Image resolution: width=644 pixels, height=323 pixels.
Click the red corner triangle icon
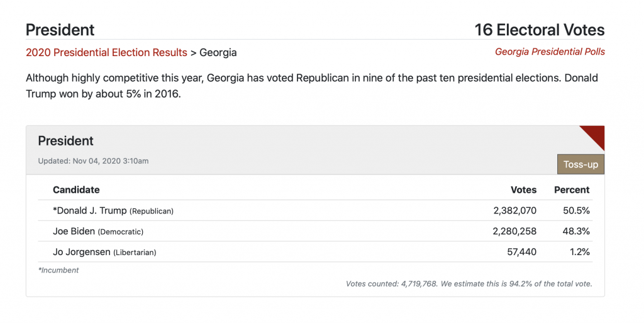pyautogui.click(x=596, y=135)
